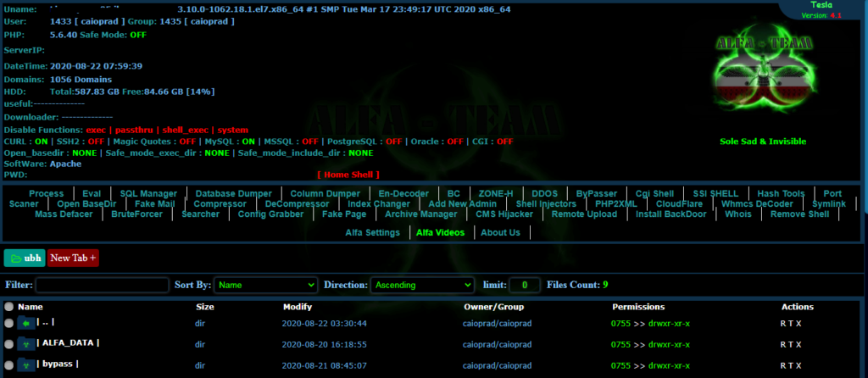Open the bypass directory name
Screen dimensions: 868x378
tap(58, 364)
